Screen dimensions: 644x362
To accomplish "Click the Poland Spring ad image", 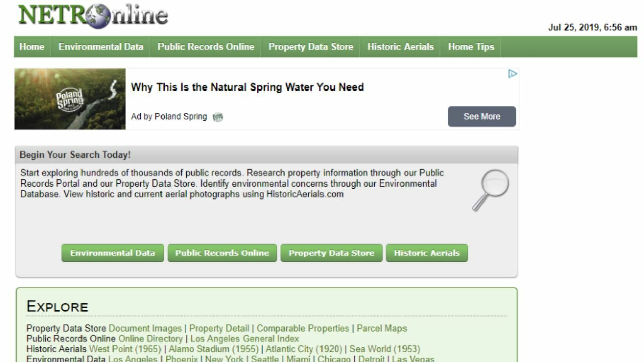I will (x=70, y=99).
